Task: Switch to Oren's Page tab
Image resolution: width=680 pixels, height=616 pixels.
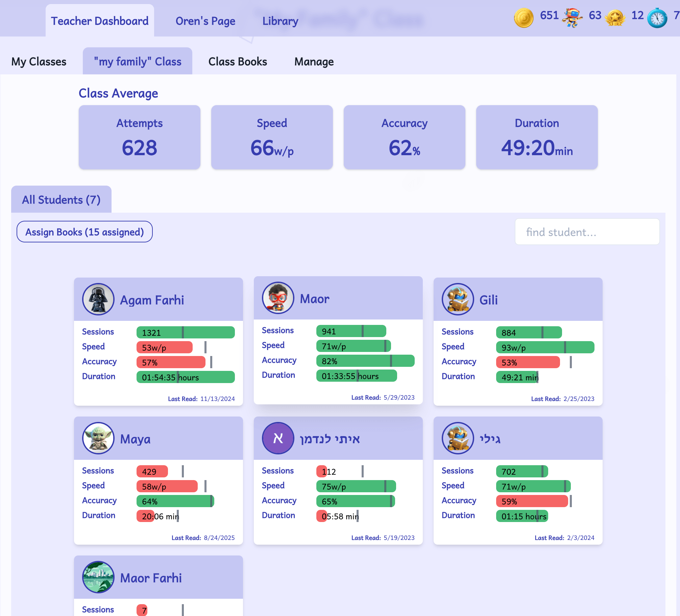Action: [x=205, y=21]
